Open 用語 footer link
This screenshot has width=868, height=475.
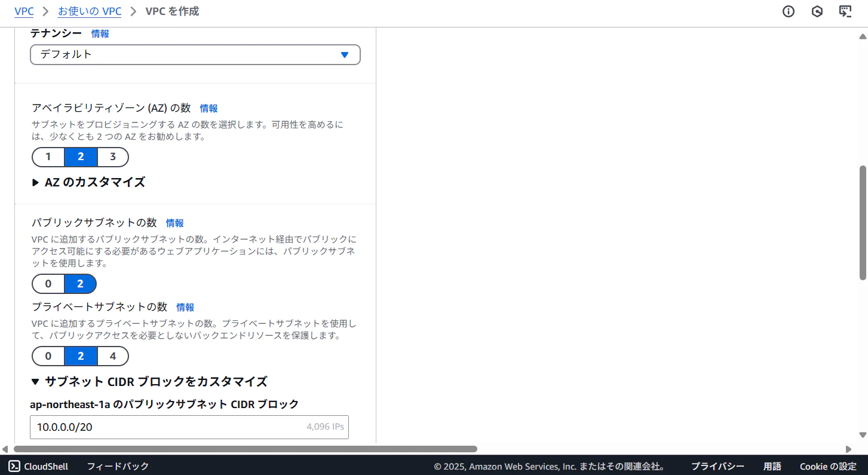[x=772, y=466]
